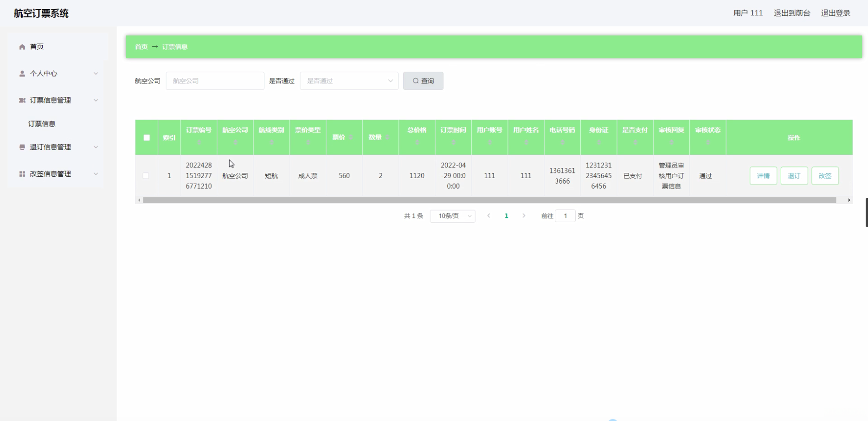Sort by 总价格 column arrow
This screenshot has width=868, height=421.
click(417, 142)
